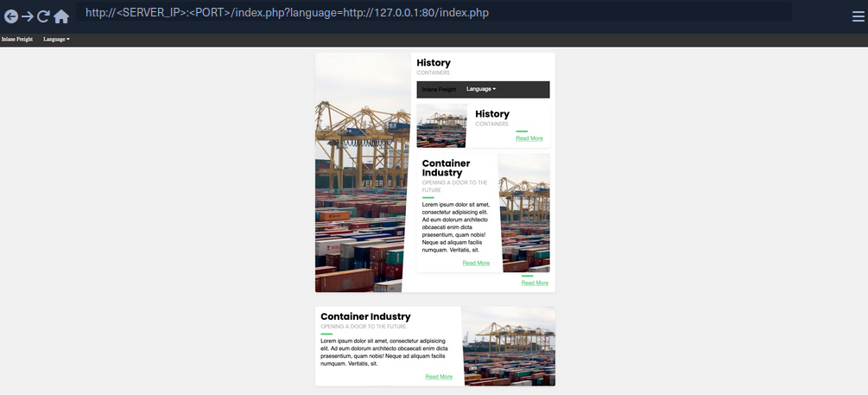Expand the Language dropdown inside the History card
Image resolution: width=868 pixels, height=395 pixels.
[481, 89]
